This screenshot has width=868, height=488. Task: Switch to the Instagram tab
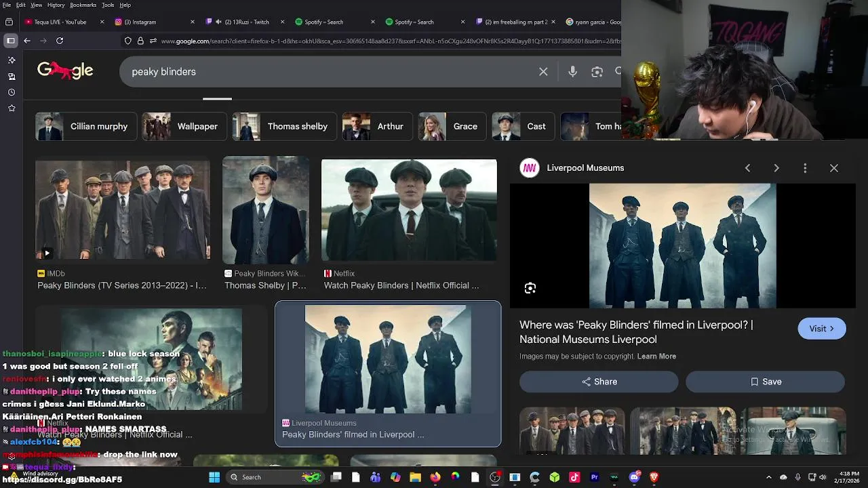(x=144, y=22)
